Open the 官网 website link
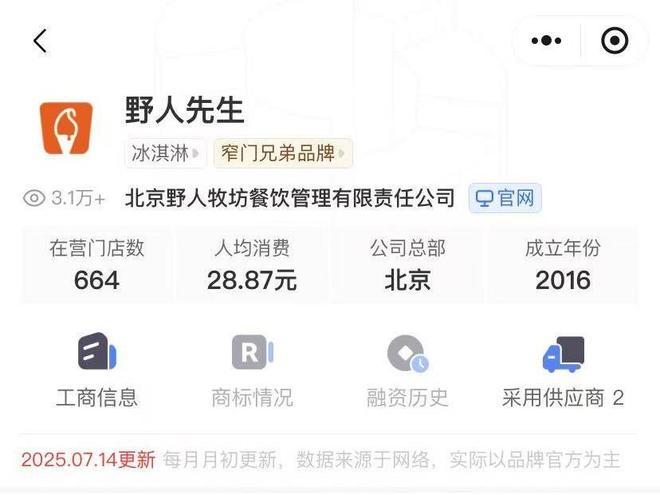Screen dimensions: 660x495 [x=505, y=198]
